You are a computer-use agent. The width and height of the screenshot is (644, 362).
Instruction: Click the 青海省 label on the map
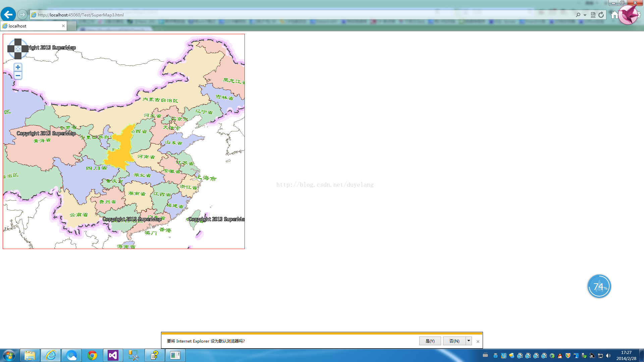click(x=42, y=140)
